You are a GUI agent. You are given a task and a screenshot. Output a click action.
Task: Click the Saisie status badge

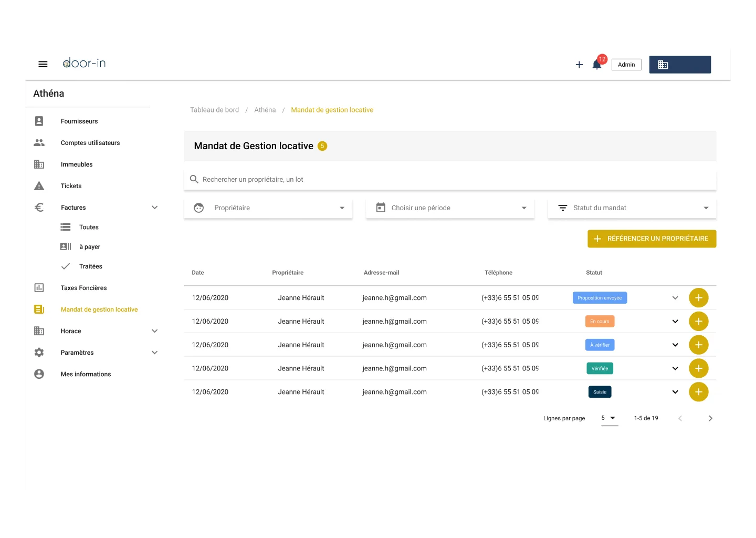(600, 392)
